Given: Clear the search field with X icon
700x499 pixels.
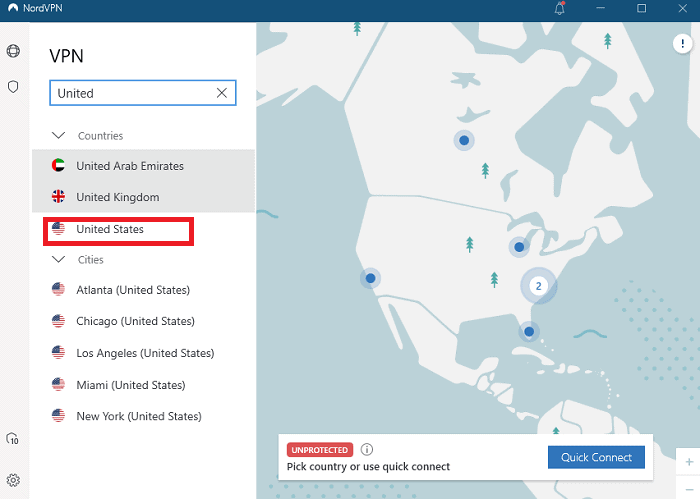Looking at the screenshot, I should point(222,93).
